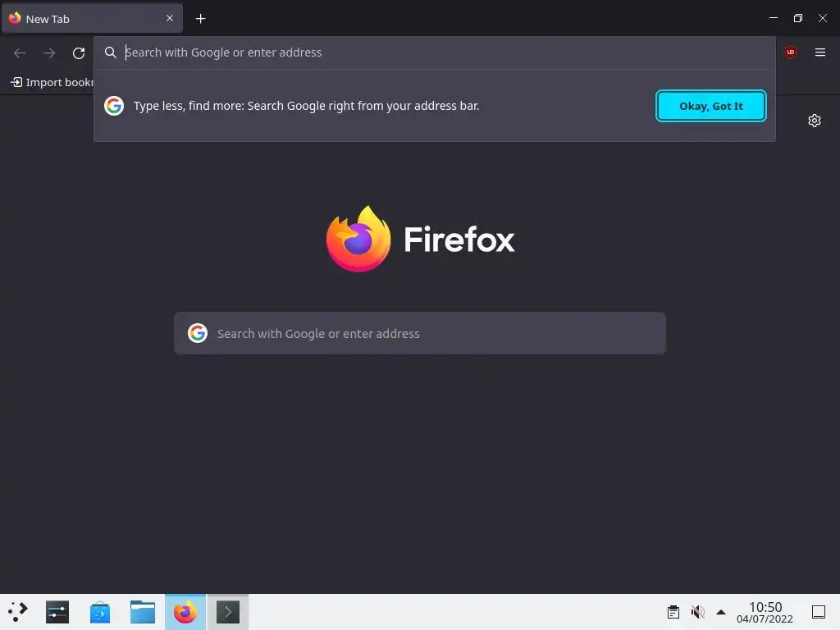Screen dimensions: 840x630
Task: Open Import bookmarks in bookmarks toolbar
Action: tap(52, 82)
